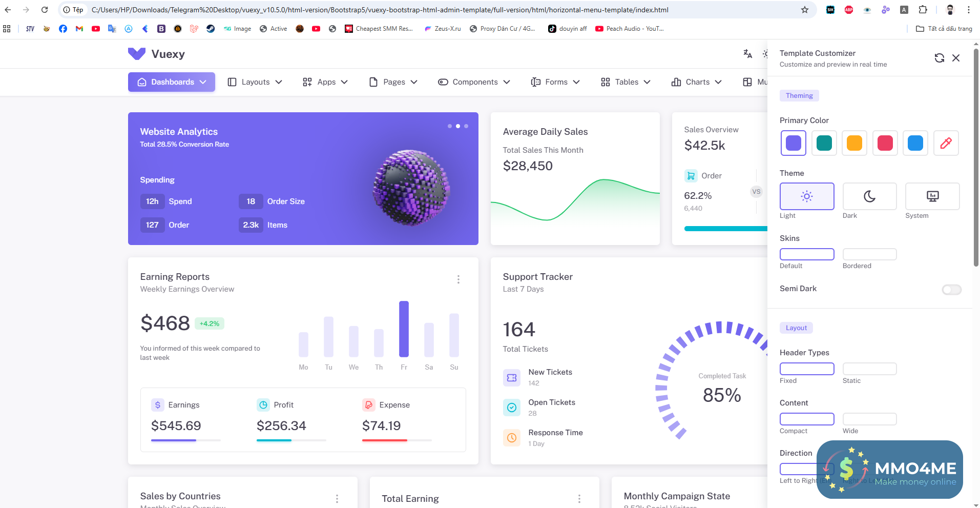Expand the Components dropdown menu
This screenshot has height=508, width=980.
(x=474, y=82)
